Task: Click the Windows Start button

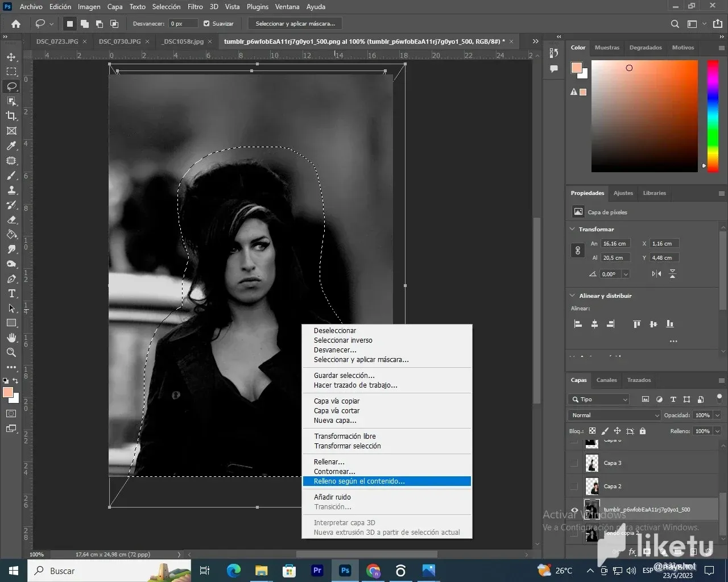Action: [14, 571]
